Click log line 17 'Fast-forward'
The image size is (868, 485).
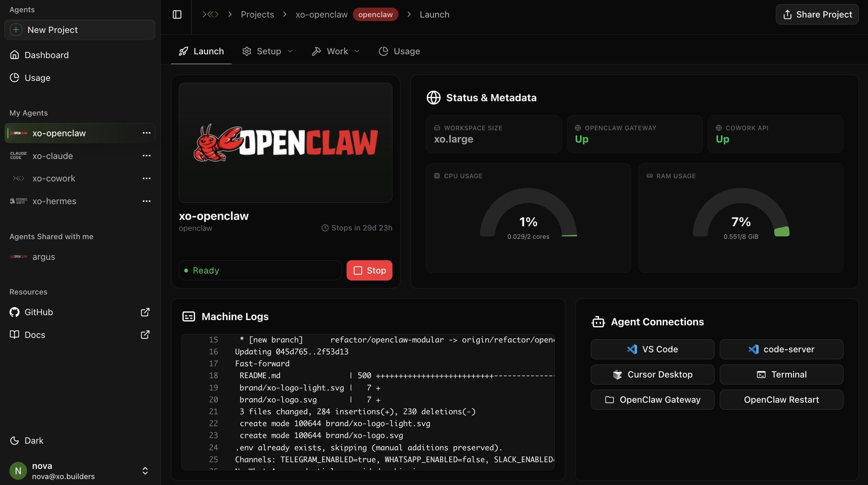click(x=262, y=363)
